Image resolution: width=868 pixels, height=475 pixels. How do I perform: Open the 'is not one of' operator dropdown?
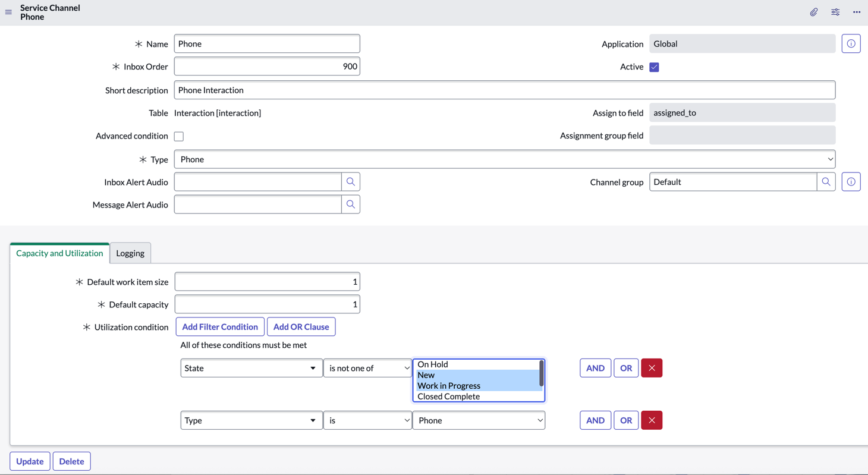click(367, 367)
